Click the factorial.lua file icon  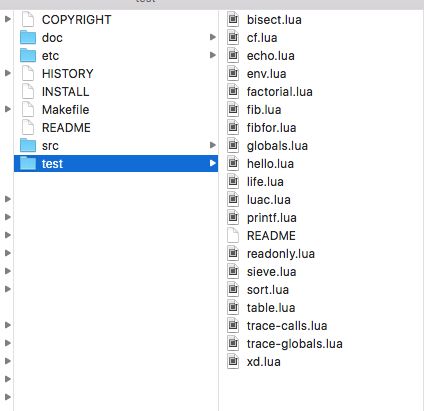[233, 91]
